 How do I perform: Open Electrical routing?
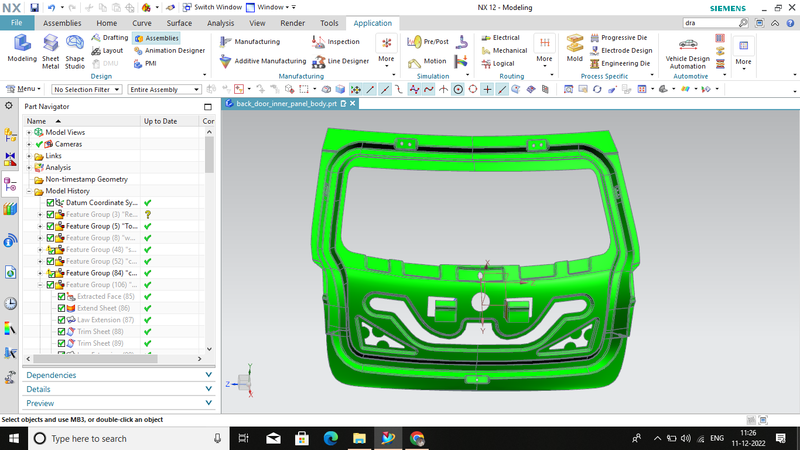[x=501, y=38]
